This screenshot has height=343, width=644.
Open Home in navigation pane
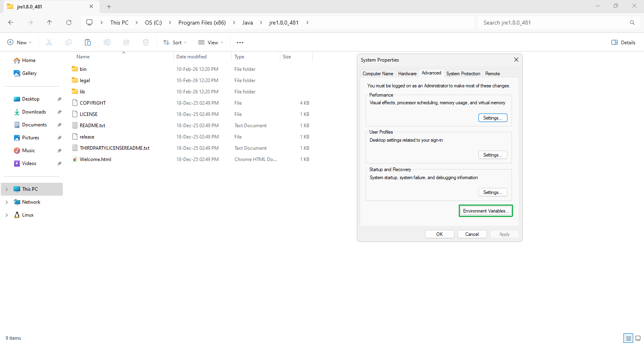click(29, 60)
